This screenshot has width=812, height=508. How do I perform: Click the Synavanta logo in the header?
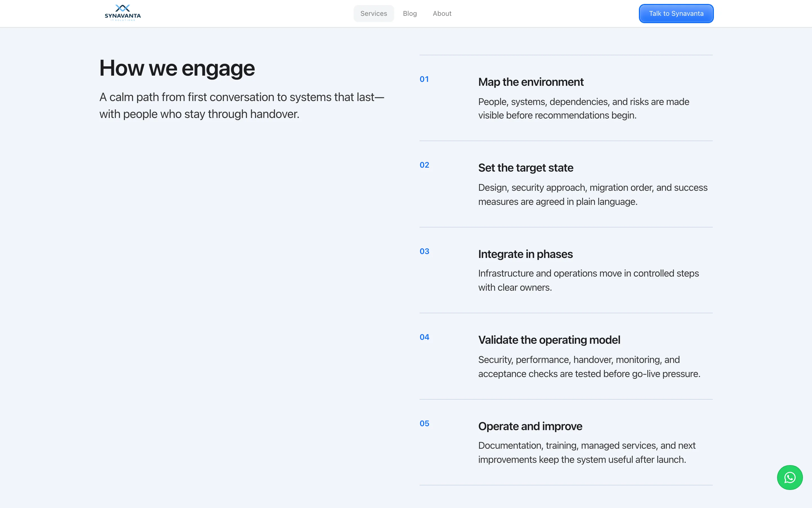click(x=122, y=13)
